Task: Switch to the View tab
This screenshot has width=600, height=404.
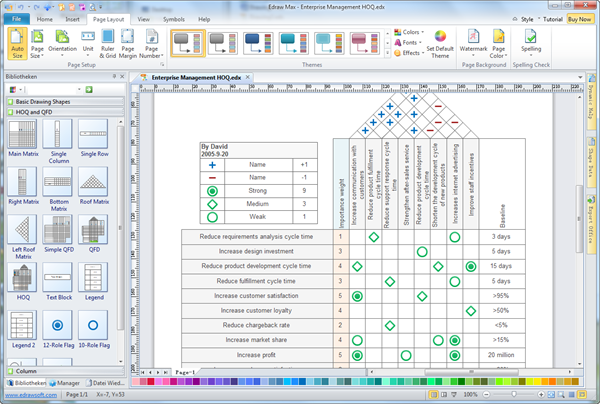Action: coord(143,19)
